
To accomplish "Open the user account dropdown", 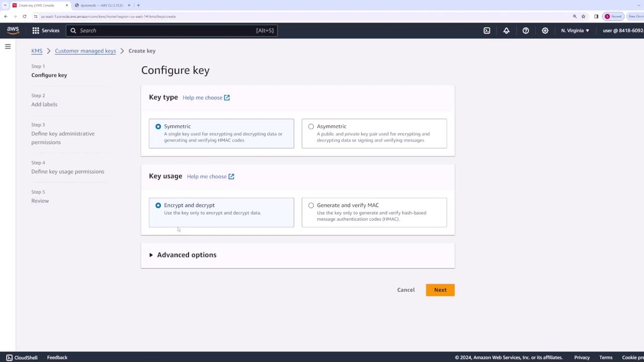I will [x=623, y=31].
